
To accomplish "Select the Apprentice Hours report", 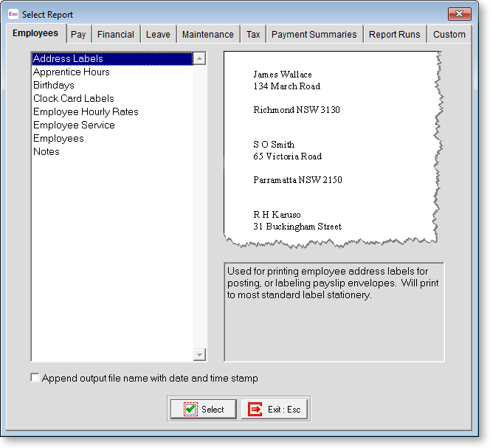I will point(72,72).
